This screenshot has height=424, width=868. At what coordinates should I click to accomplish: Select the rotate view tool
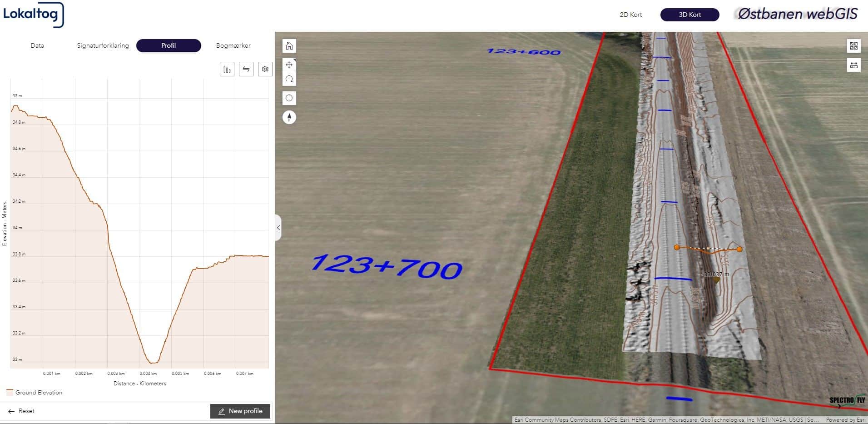point(289,79)
